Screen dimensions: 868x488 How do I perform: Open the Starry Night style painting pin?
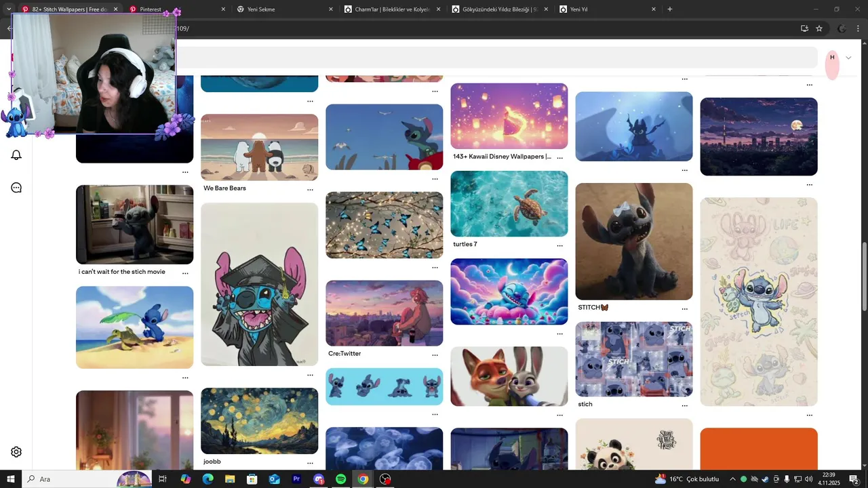(259, 421)
